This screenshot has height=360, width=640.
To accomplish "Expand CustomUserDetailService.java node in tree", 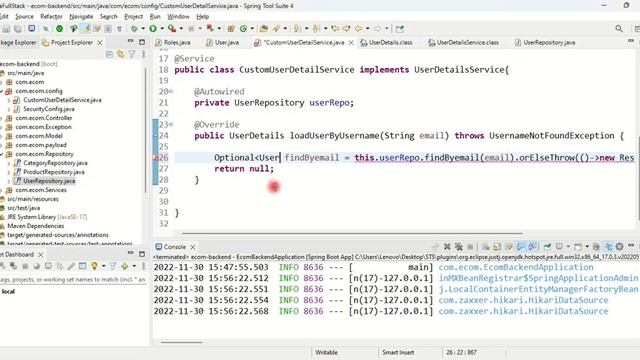I will point(9,100).
